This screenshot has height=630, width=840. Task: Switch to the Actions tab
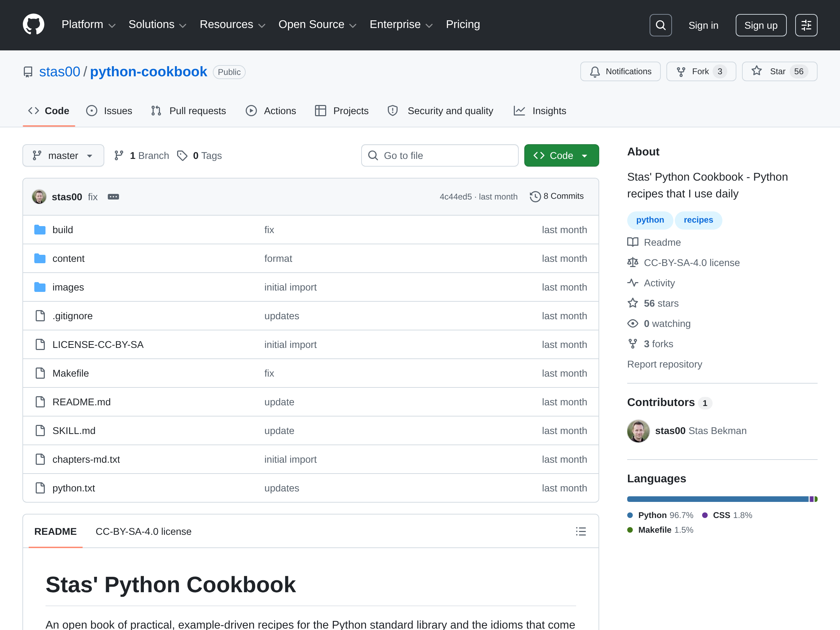(271, 111)
